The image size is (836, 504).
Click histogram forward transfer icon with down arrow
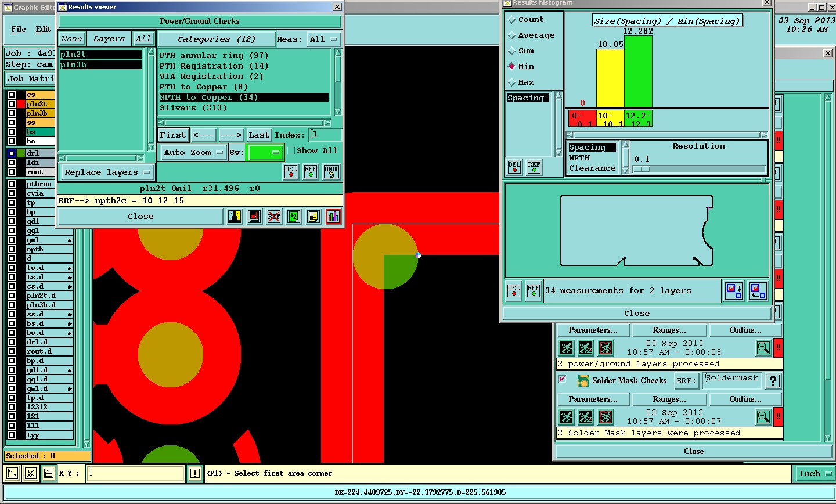click(733, 290)
